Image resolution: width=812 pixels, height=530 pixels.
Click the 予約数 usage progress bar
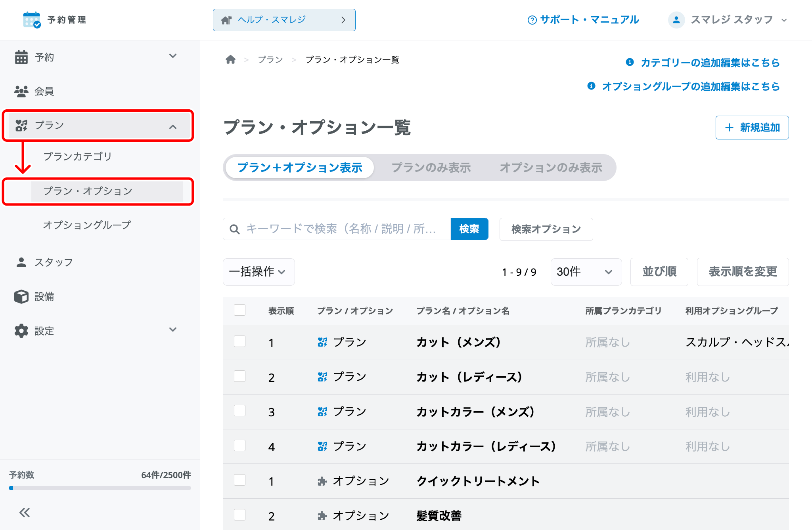100,488
